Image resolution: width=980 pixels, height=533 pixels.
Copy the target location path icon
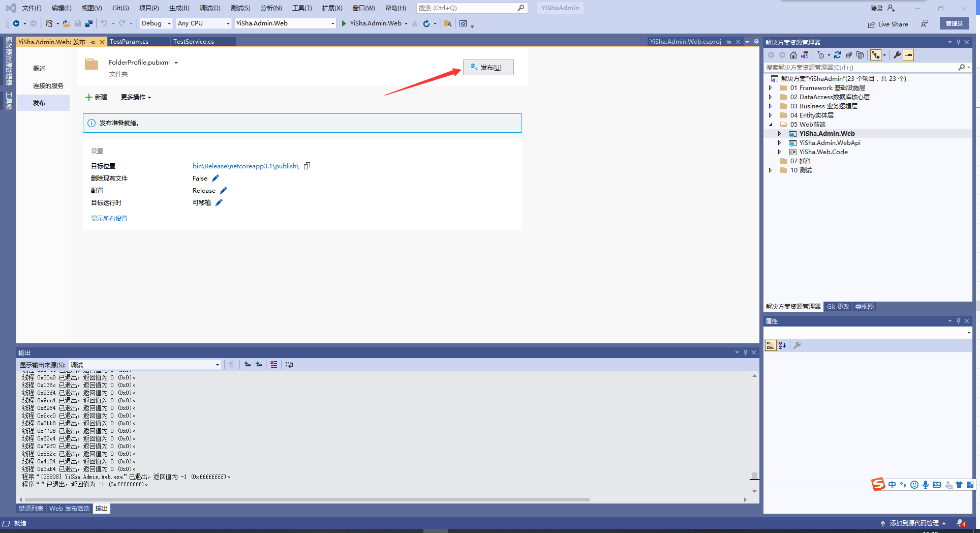tap(307, 166)
